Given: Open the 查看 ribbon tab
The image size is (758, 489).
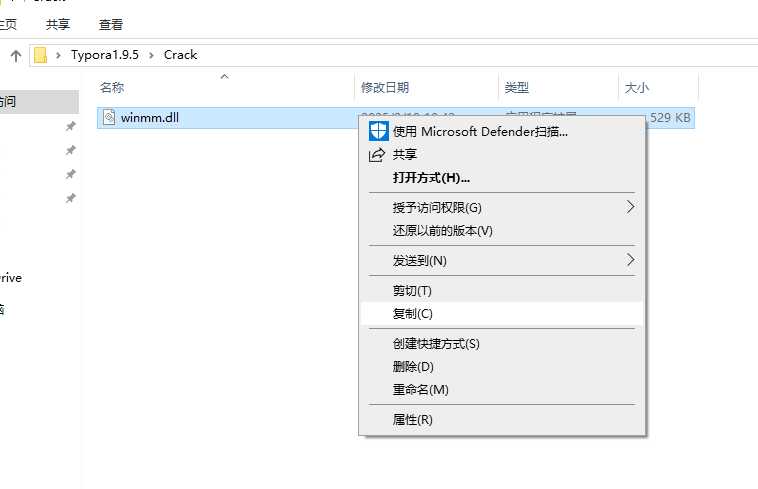Looking at the screenshot, I should (x=111, y=24).
